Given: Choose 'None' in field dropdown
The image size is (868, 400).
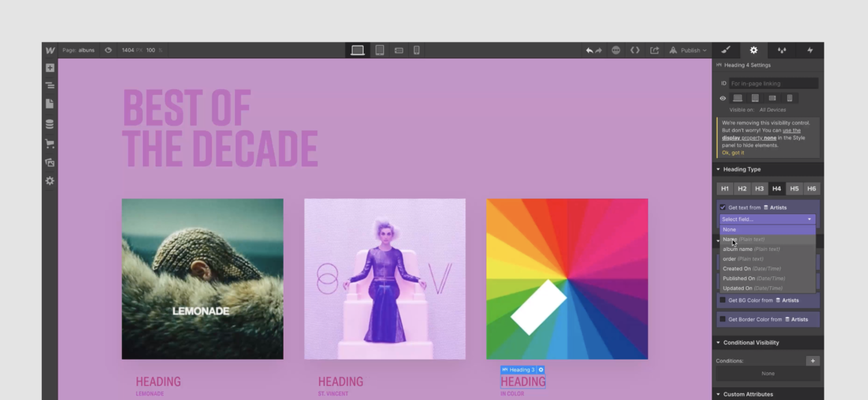Looking at the screenshot, I should (x=767, y=229).
